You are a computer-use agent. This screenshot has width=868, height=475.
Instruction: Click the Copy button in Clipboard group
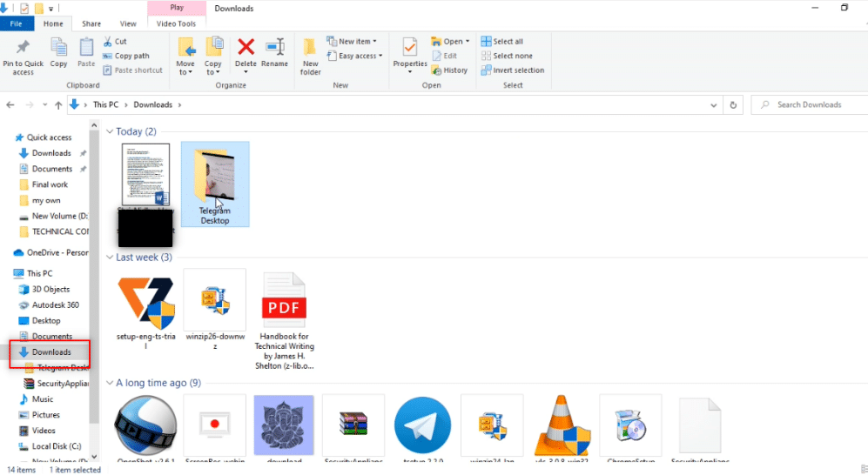(x=58, y=53)
